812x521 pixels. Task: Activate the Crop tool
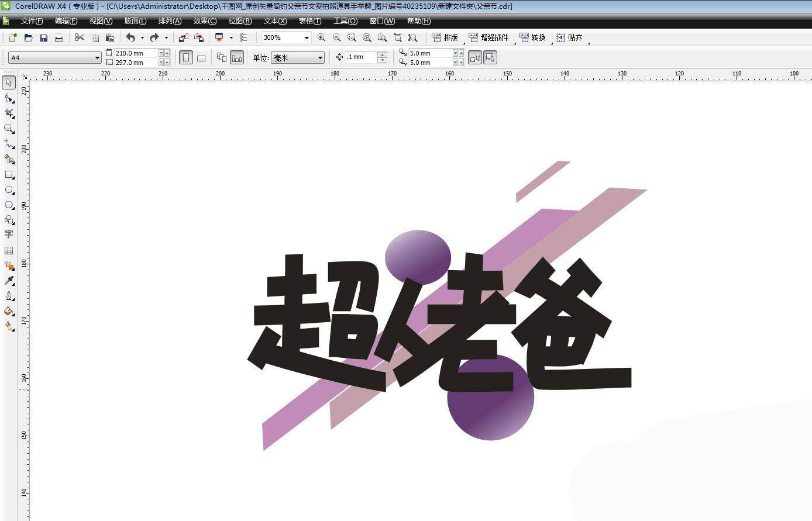click(x=8, y=113)
